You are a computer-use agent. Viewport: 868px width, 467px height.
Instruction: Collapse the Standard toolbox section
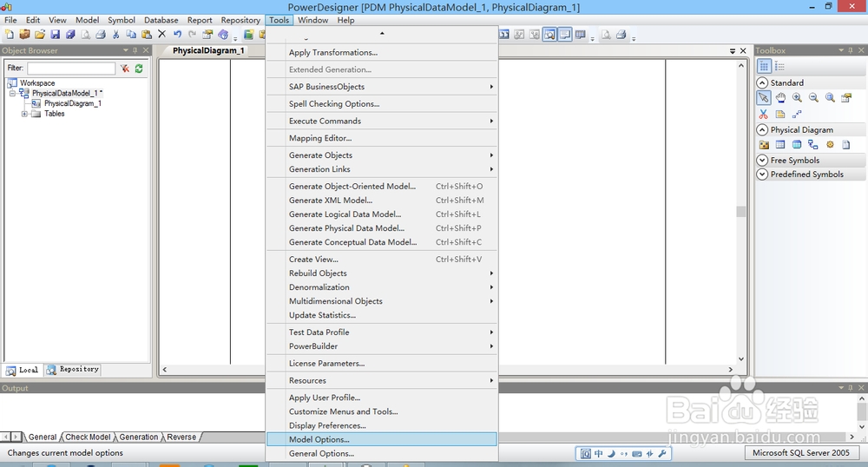pos(762,82)
